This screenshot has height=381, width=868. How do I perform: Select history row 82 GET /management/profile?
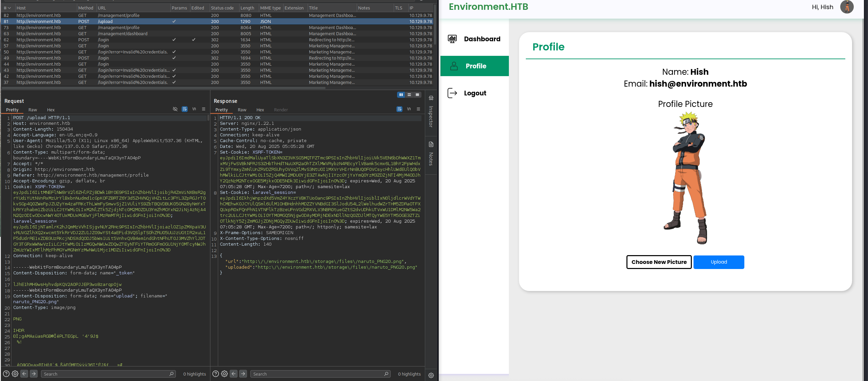click(x=217, y=15)
